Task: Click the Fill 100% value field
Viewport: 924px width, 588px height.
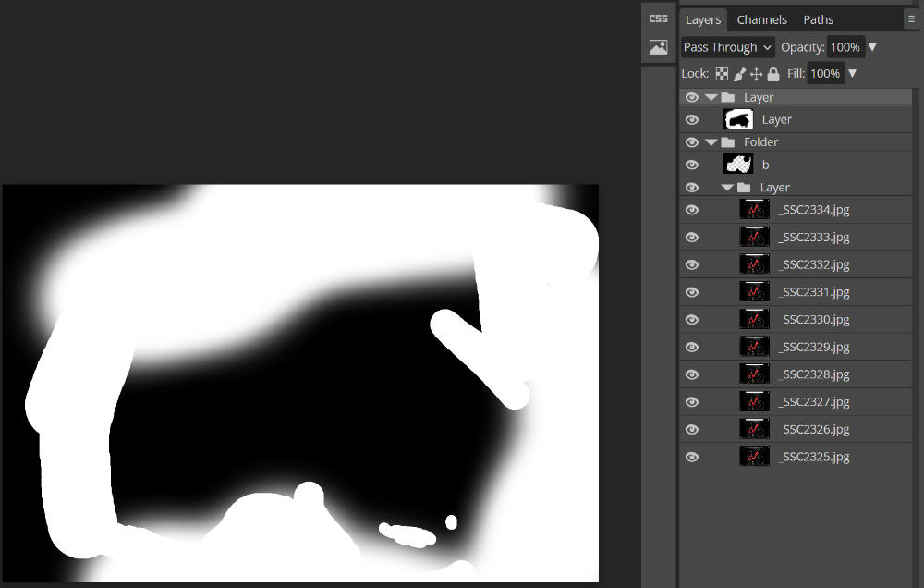Action: point(825,74)
